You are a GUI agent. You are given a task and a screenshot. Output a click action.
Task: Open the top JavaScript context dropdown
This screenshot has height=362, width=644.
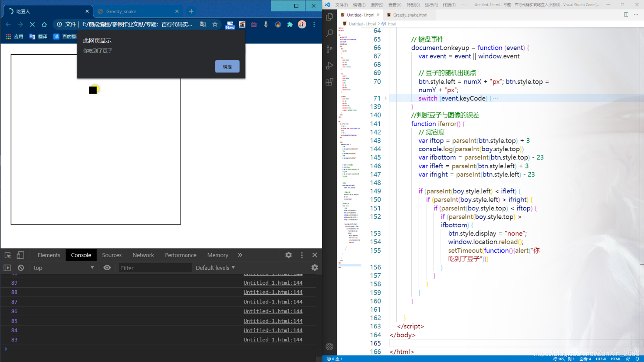[63, 268]
